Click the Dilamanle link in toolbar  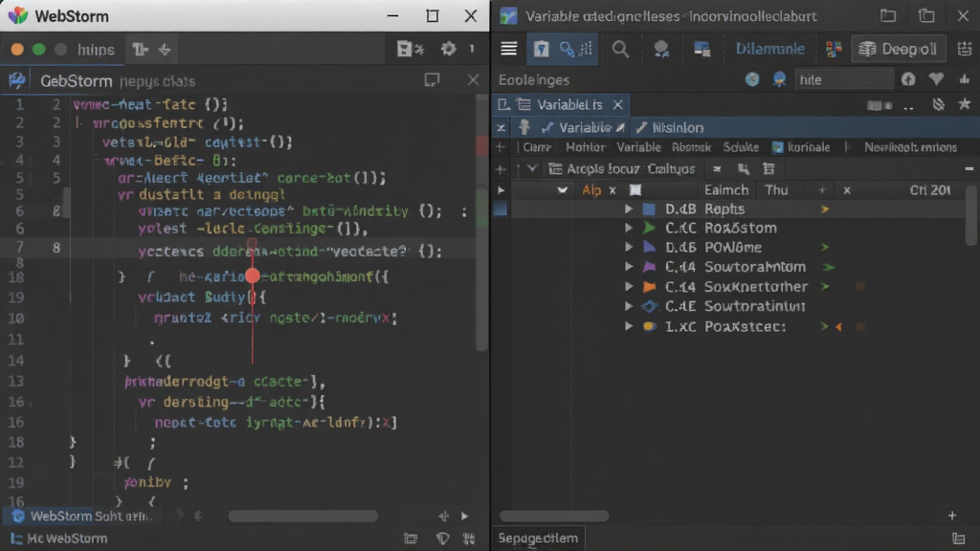click(x=769, y=49)
